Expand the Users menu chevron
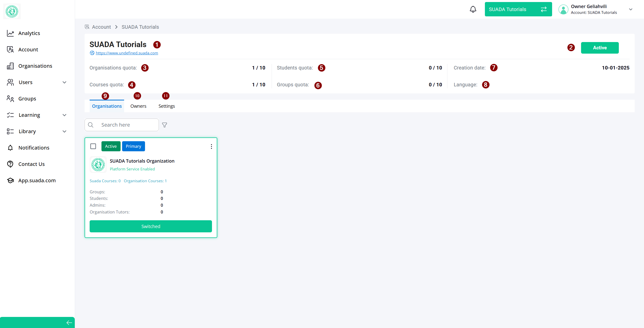 (x=64, y=82)
